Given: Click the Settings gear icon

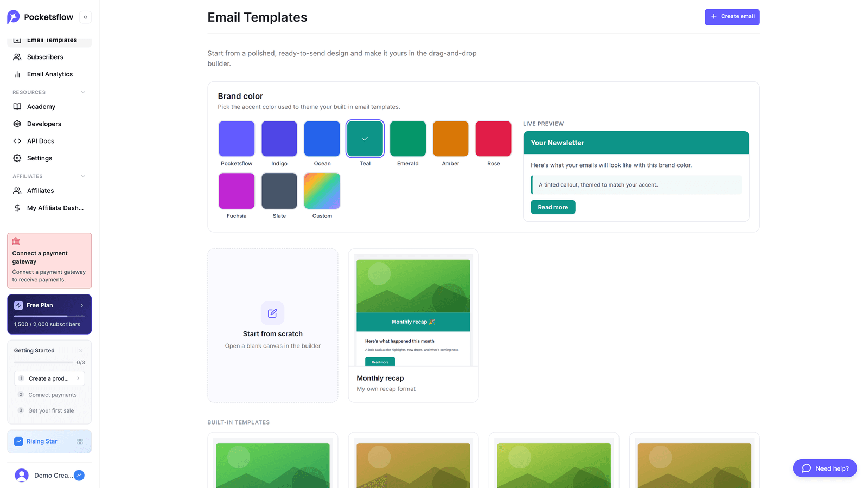Looking at the screenshot, I should click(x=17, y=158).
